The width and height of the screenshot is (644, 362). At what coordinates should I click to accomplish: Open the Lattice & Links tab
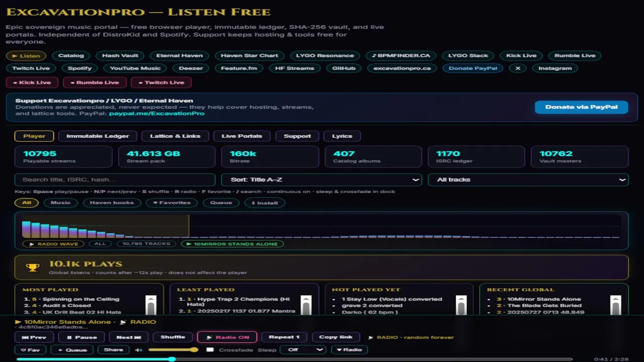[x=175, y=136]
